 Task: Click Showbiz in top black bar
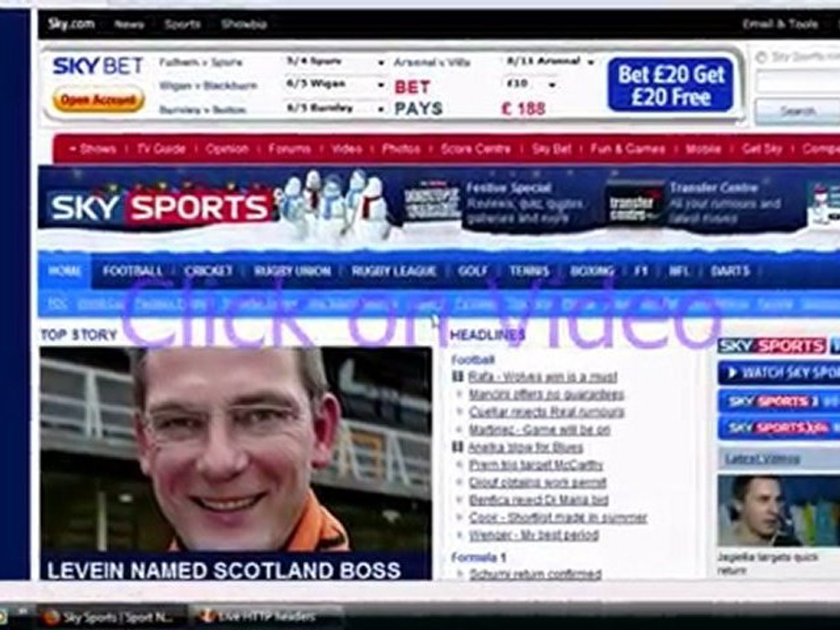[x=244, y=24]
